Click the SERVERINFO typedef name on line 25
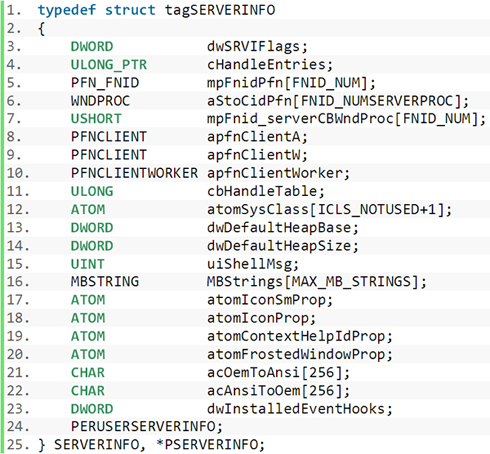490x454 pixels. (96, 445)
